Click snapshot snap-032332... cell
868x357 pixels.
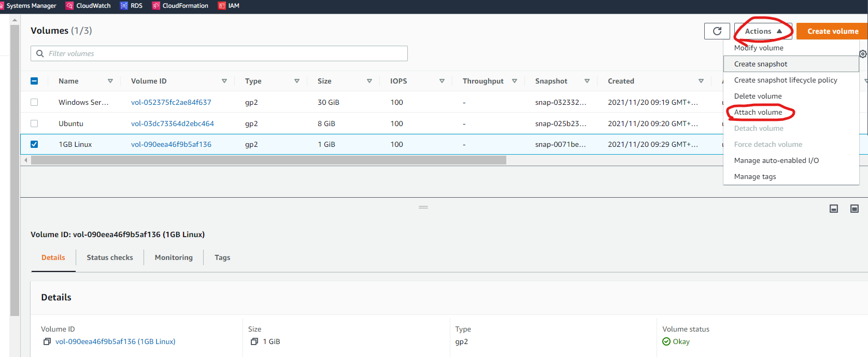561,102
